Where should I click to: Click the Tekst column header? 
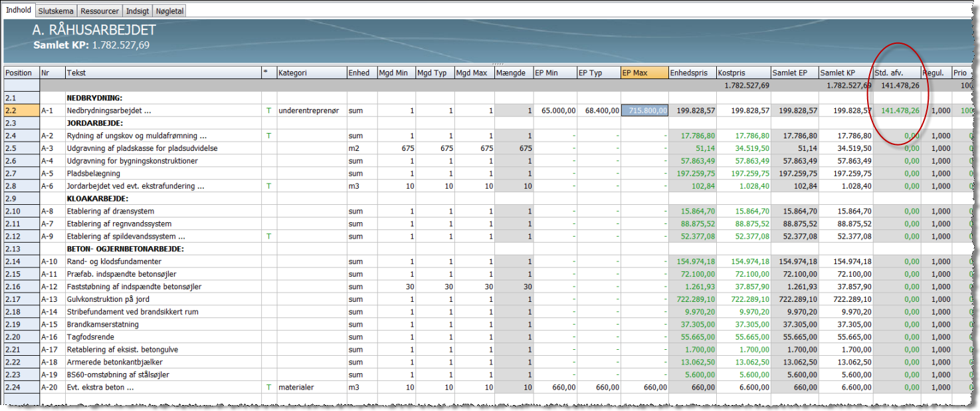[x=163, y=72]
